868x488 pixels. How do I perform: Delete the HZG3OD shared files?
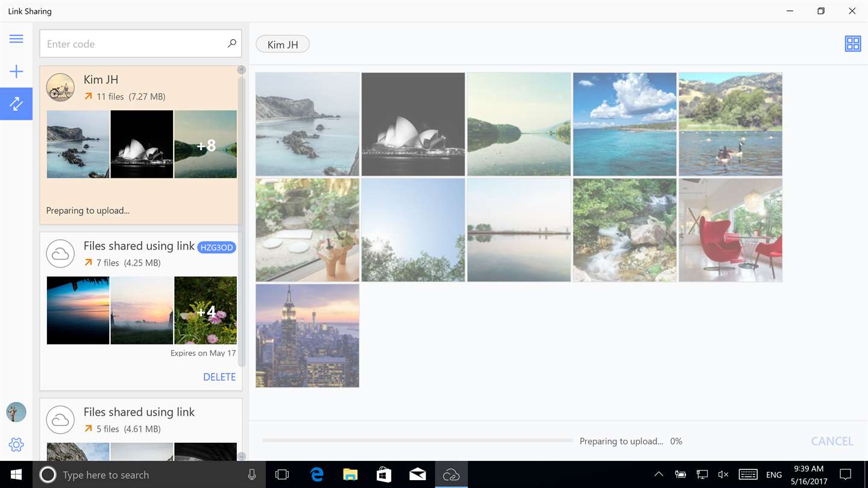point(219,377)
